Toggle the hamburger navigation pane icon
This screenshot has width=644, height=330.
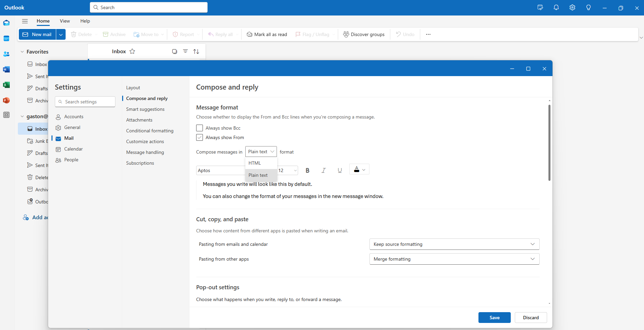tap(25, 21)
